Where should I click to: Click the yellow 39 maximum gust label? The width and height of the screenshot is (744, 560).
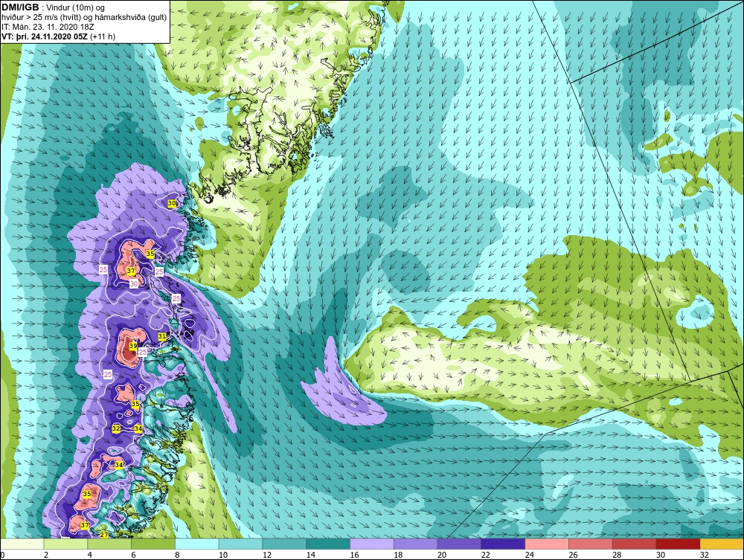pos(133,346)
